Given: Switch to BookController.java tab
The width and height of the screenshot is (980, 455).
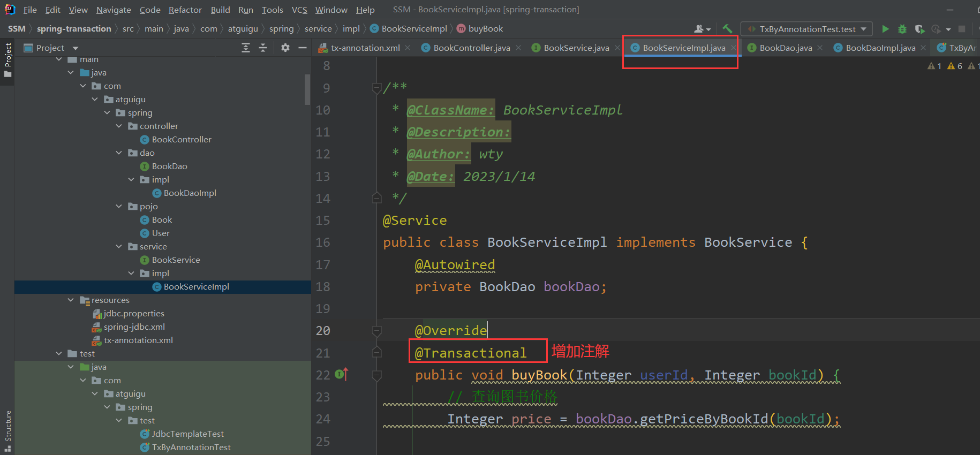Looking at the screenshot, I should tap(472, 48).
